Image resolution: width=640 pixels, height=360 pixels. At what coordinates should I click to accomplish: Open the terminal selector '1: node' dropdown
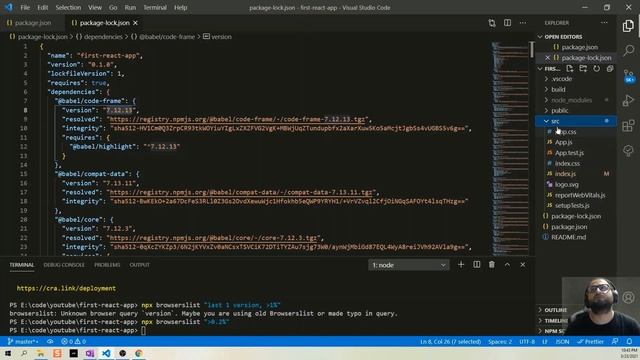point(409,265)
